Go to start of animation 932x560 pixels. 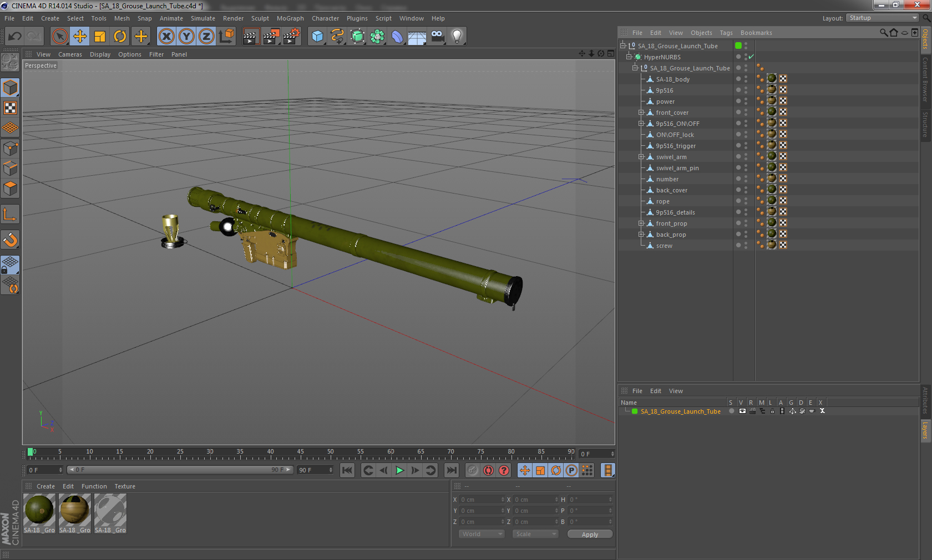(x=347, y=470)
